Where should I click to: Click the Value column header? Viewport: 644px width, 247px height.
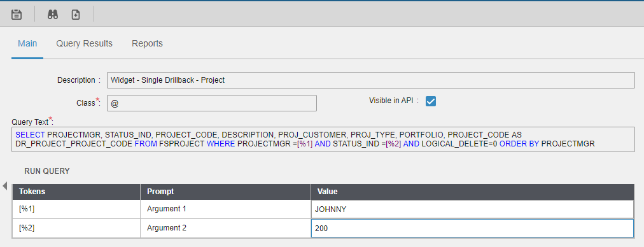pos(472,192)
